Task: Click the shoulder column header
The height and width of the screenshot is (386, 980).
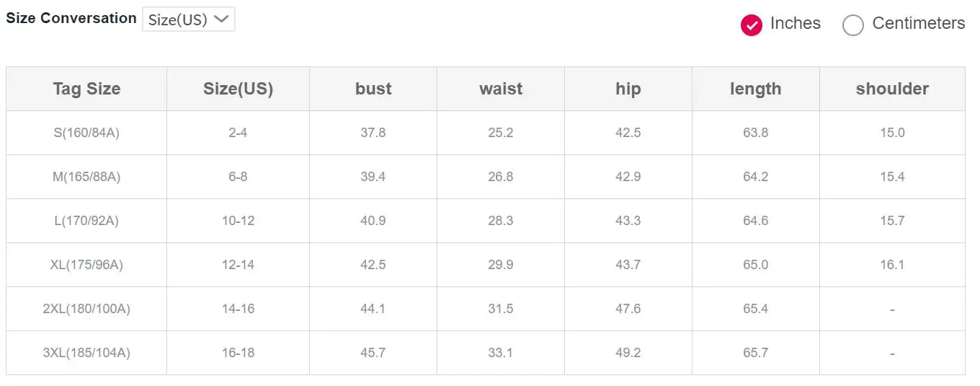Action: tap(892, 89)
